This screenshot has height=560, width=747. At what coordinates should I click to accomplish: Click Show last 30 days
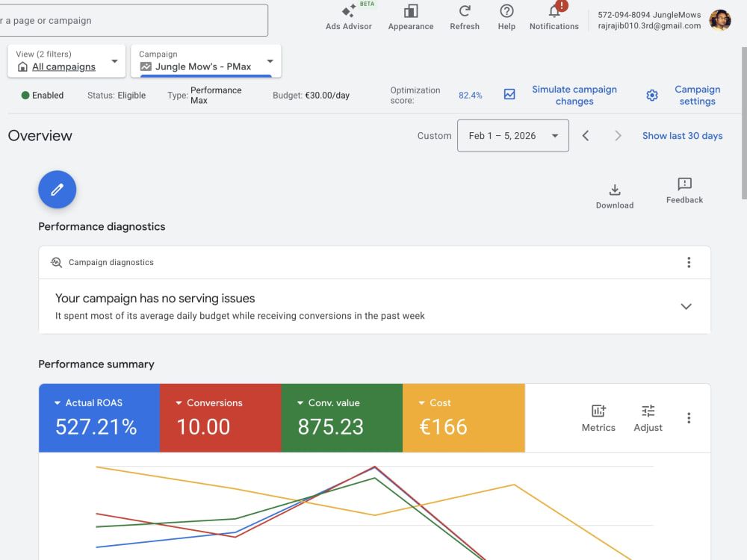tap(682, 136)
